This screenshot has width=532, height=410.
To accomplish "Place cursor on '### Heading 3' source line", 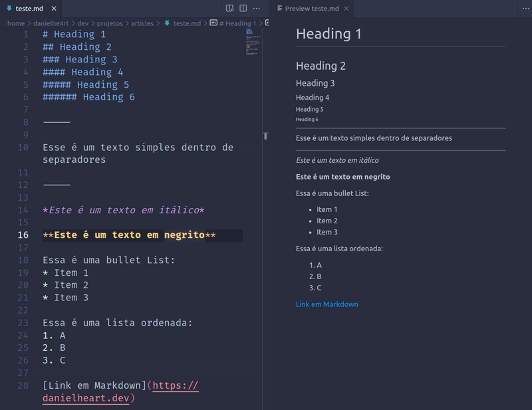I will (80, 59).
